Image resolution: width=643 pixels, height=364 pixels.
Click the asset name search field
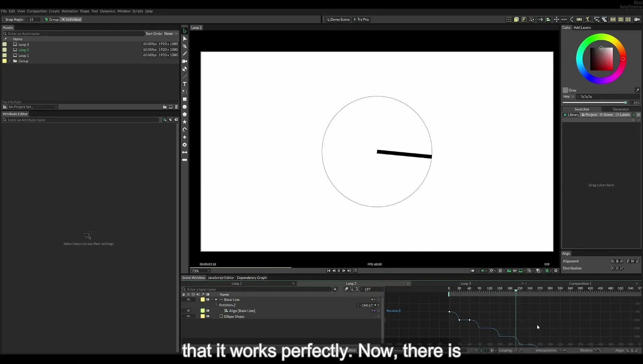pos(74,33)
